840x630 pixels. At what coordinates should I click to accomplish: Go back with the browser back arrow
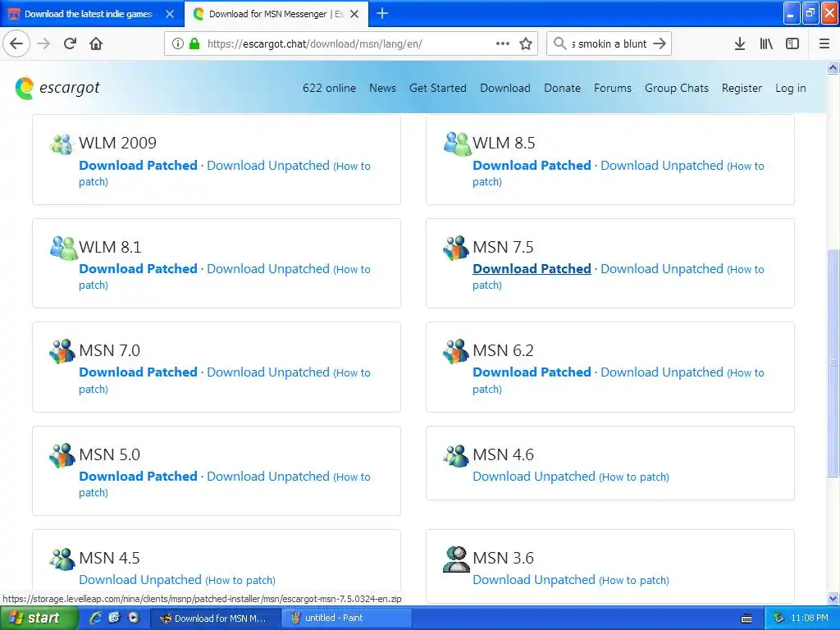coord(16,43)
